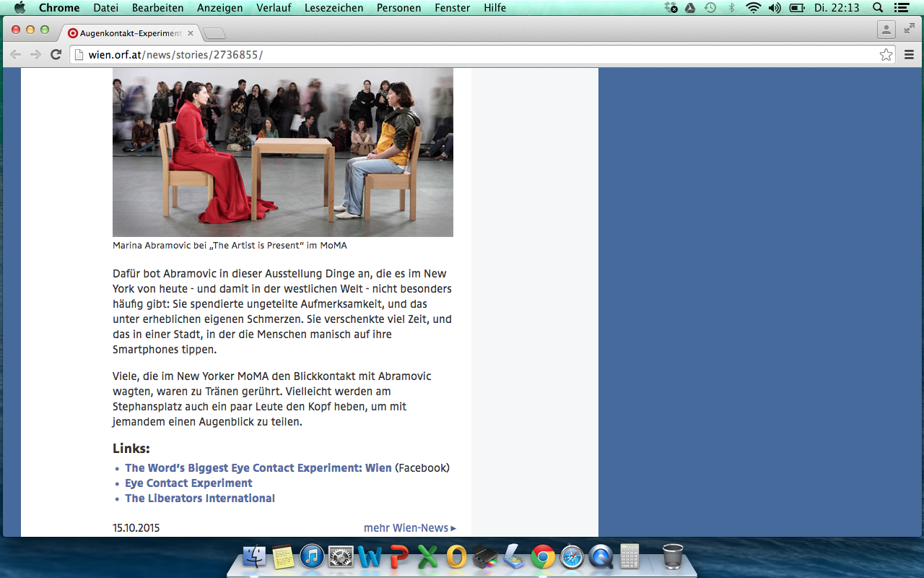Open The Liberators International link
924x578 pixels.
point(200,499)
